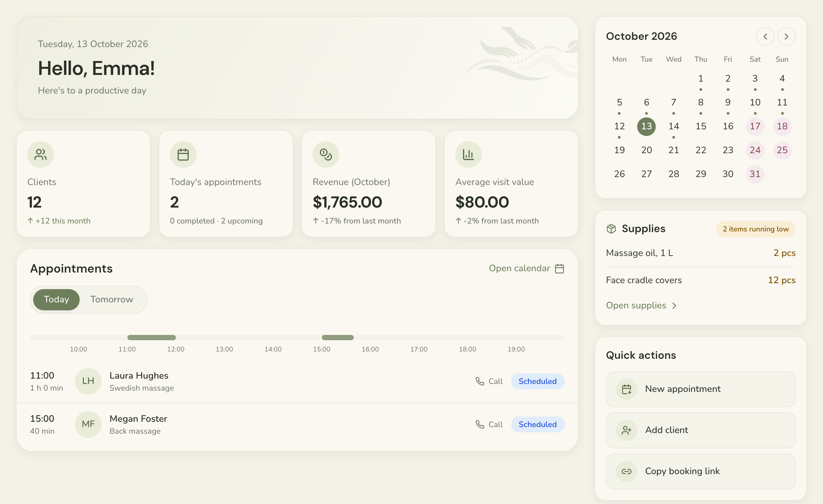Click the 'Face cradle covers' supply row
This screenshot has width=823, height=504.
pyautogui.click(x=701, y=281)
